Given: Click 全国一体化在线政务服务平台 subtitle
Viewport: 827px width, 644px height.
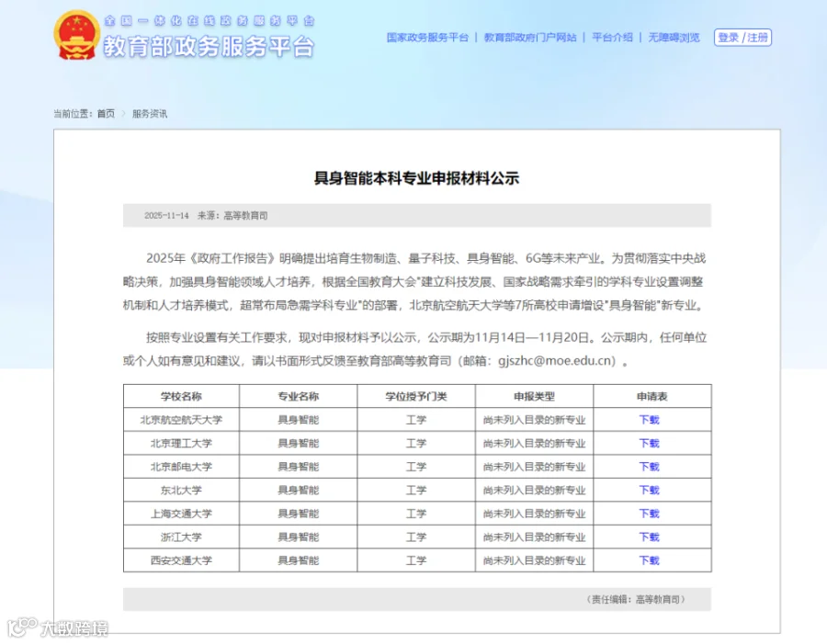Looking at the screenshot, I should point(210,21).
